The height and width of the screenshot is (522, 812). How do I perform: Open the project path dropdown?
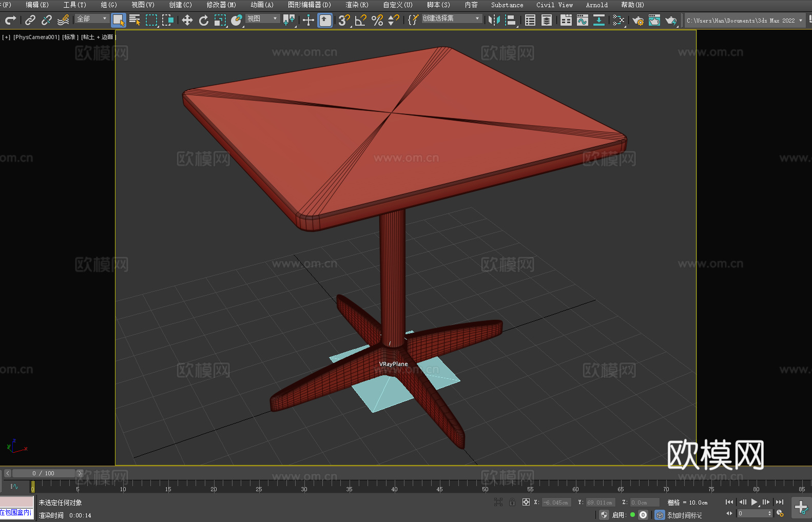[745, 21]
